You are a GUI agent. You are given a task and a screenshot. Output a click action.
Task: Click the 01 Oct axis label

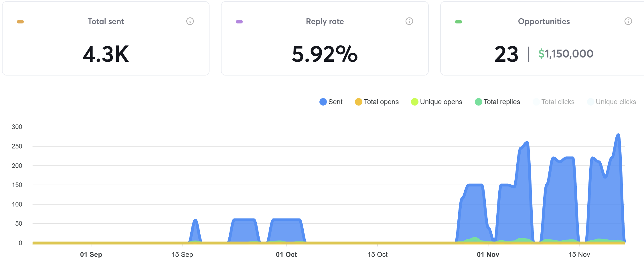tap(286, 255)
